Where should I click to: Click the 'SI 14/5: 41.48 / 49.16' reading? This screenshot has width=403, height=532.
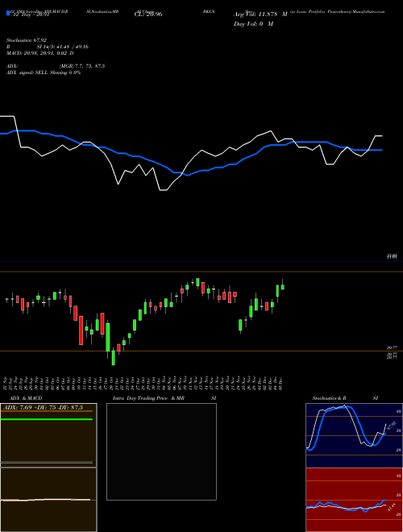pyautogui.click(x=62, y=47)
